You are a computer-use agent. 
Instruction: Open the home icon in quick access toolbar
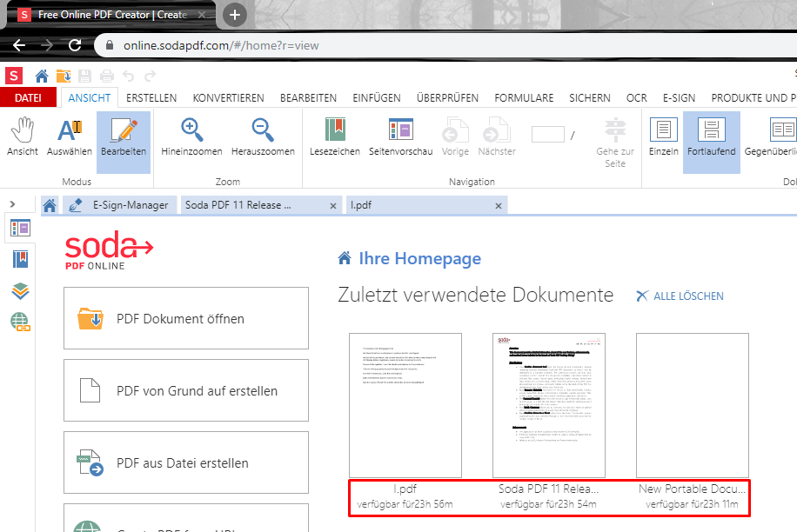(42, 76)
